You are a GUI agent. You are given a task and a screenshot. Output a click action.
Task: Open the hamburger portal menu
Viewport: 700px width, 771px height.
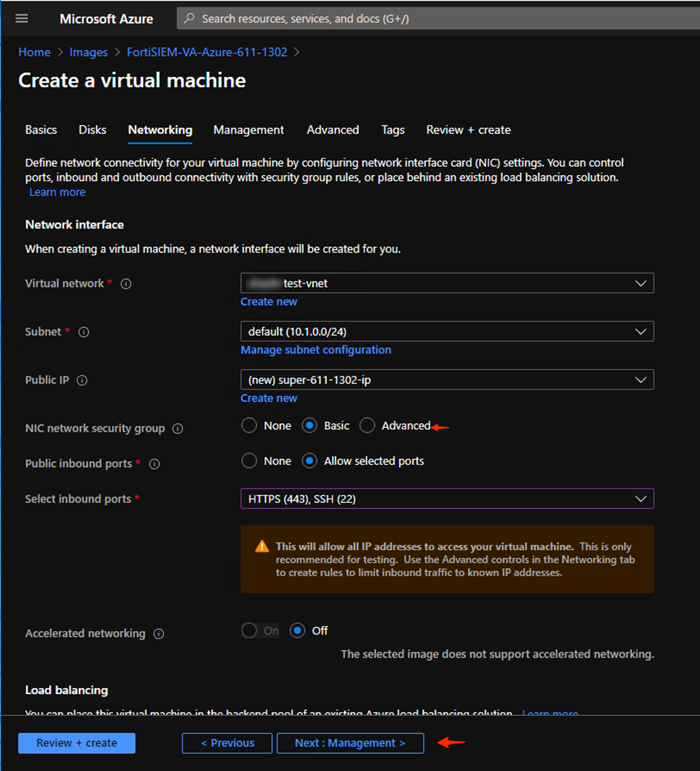click(x=22, y=18)
